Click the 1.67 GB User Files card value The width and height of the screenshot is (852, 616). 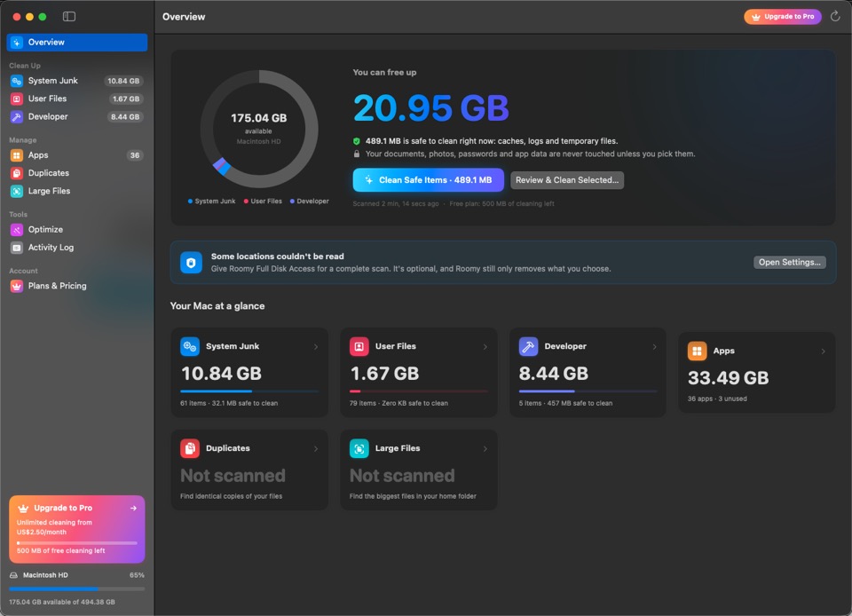pyautogui.click(x=384, y=374)
